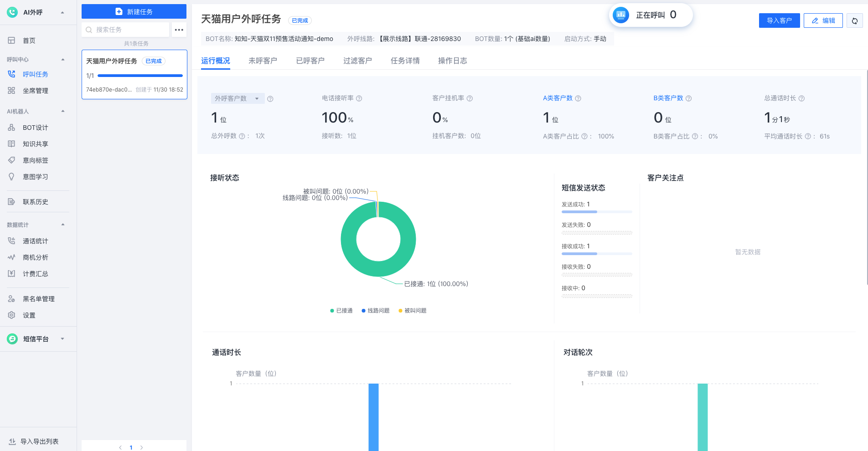Image resolution: width=868 pixels, height=451 pixels.
Task: Switch to 操作日志 tab
Action: 453,61
